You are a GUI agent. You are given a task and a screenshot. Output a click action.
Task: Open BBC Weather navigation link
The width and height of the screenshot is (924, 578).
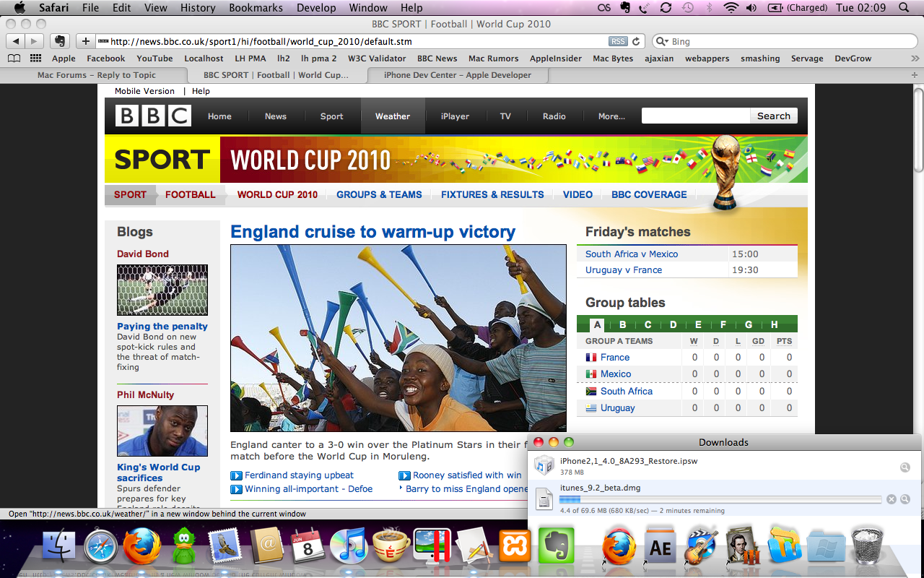point(393,116)
